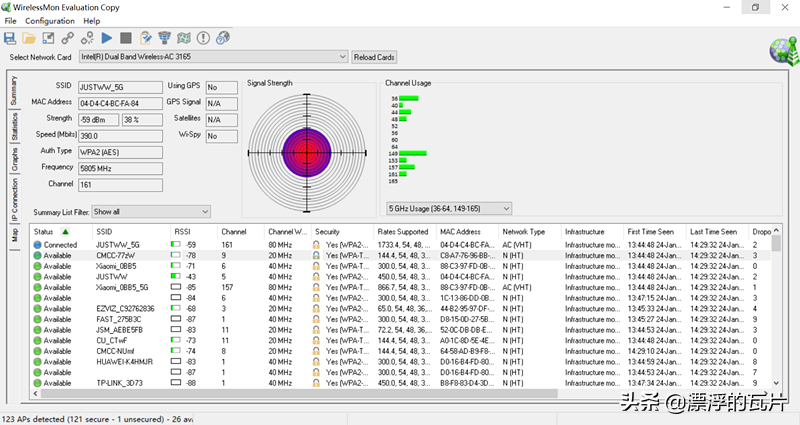This screenshot has height=425, width=800.
Task: Stop scanning with the gray square icon
Action: 126,38
